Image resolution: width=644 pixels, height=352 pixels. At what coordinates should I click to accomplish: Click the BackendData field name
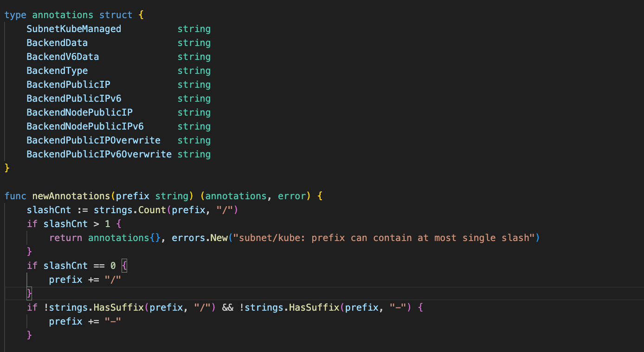click(57, 43)
